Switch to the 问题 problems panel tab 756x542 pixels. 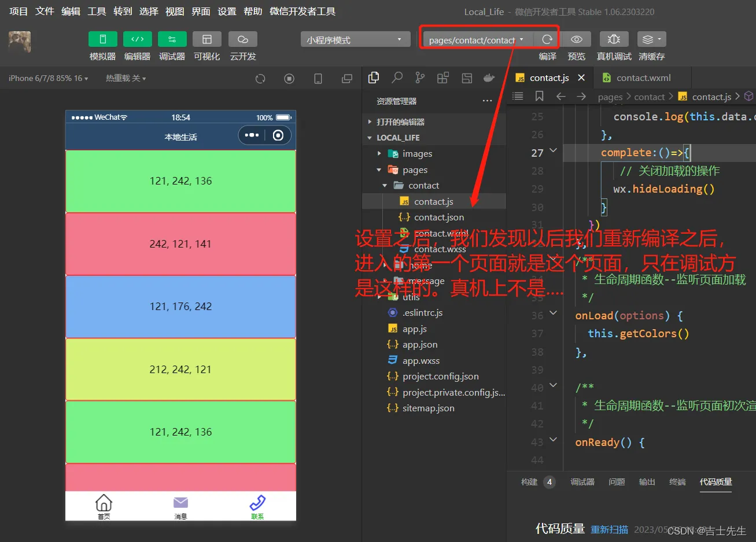617,482
